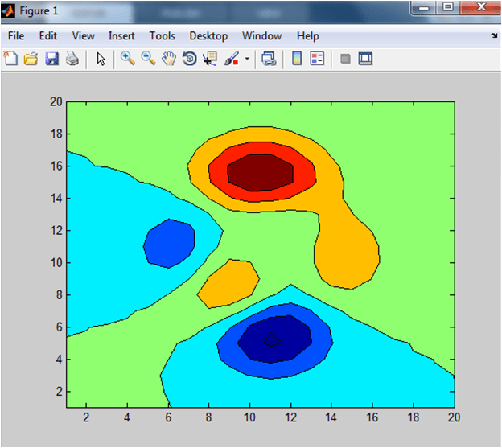Screen dimensions: 502x448
Task: Toggle the Brush data tool
Action: [x=232, y=59]
